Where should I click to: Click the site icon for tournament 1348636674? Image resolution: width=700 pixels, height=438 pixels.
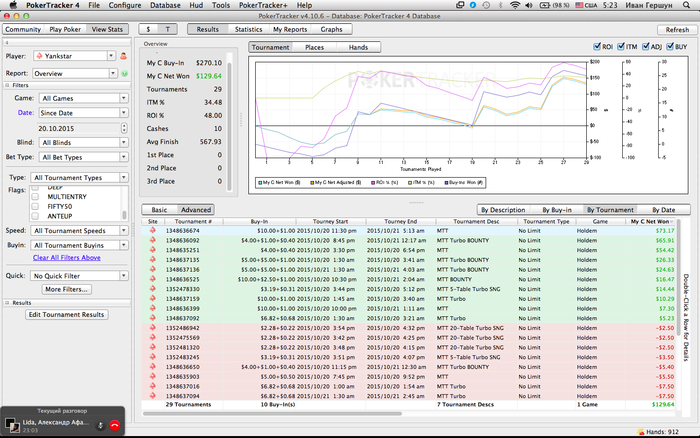pyautogui.click(x=153, y=230)
